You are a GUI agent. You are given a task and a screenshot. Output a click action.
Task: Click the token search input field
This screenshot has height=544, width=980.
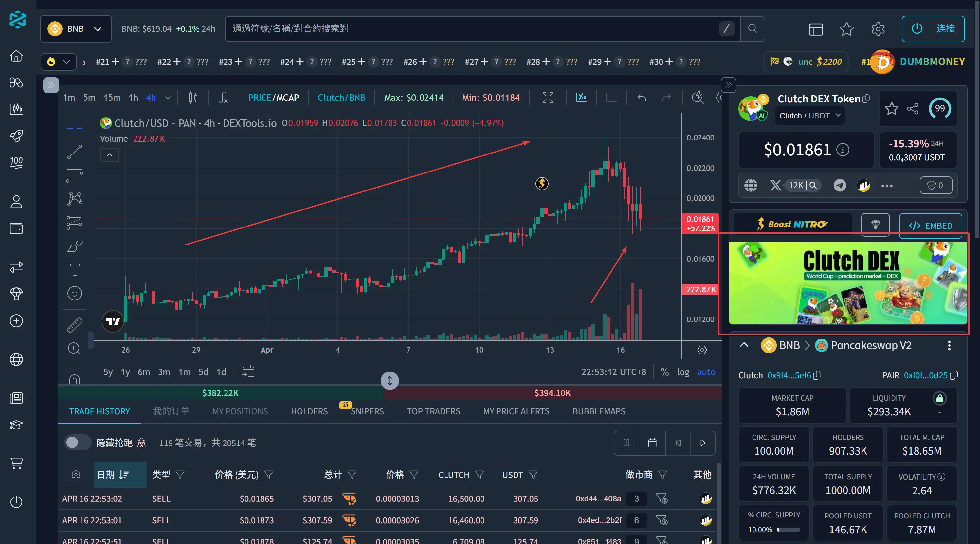click(472, 28)
